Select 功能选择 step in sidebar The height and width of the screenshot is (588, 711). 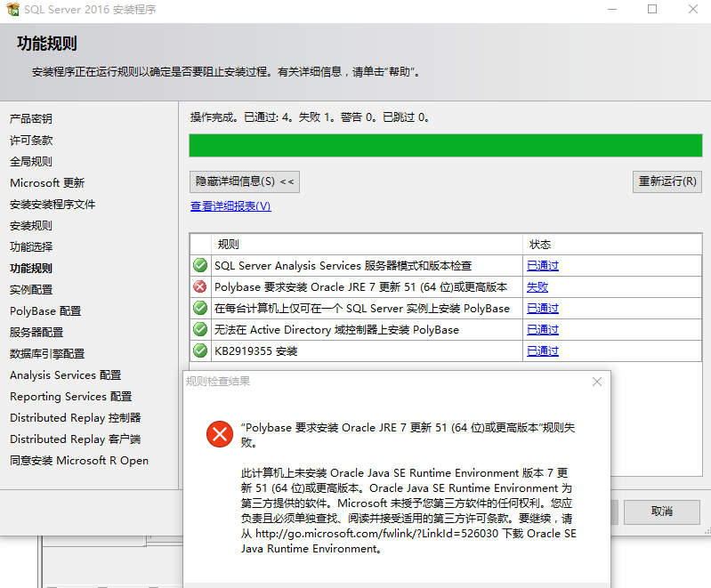click(31, 247)
